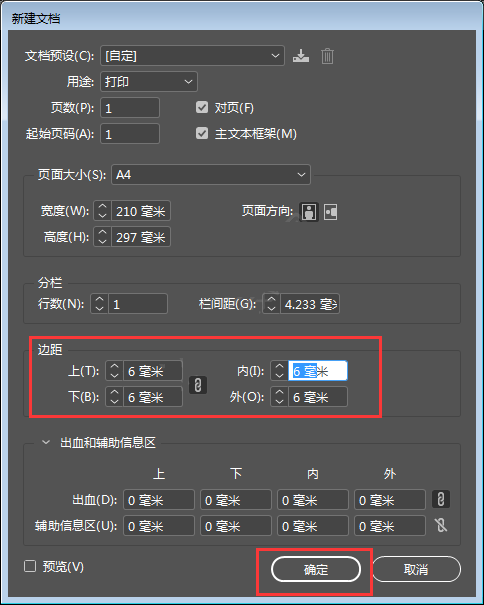Screen dimensions: 484x605
Task: Click the width (宽度) stepper arrows
Action: (102, 211)
